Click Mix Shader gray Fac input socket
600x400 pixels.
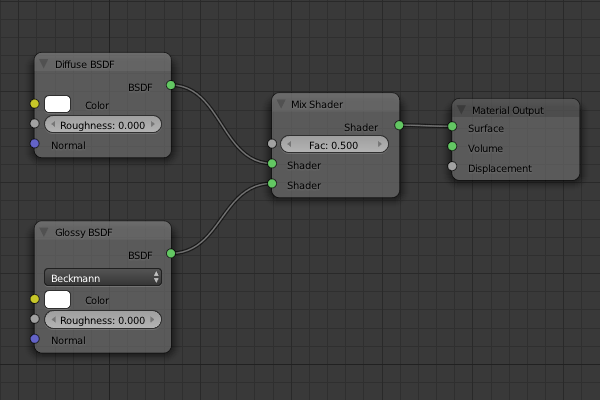[272, 144]
